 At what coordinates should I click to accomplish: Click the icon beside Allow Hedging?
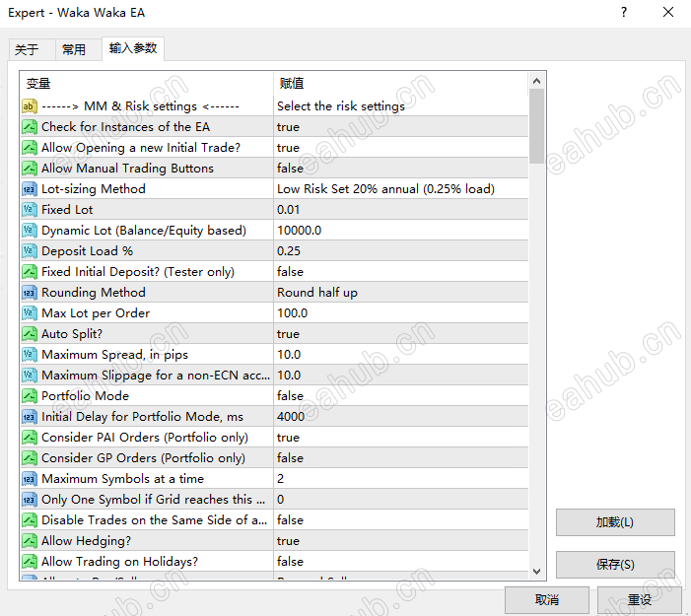point(30,541)
